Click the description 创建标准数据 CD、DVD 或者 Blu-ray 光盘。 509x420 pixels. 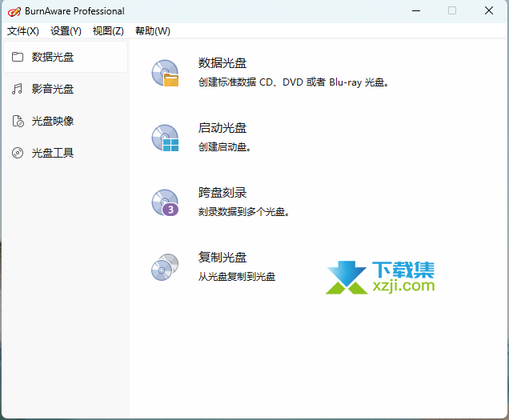pos(294,82)
